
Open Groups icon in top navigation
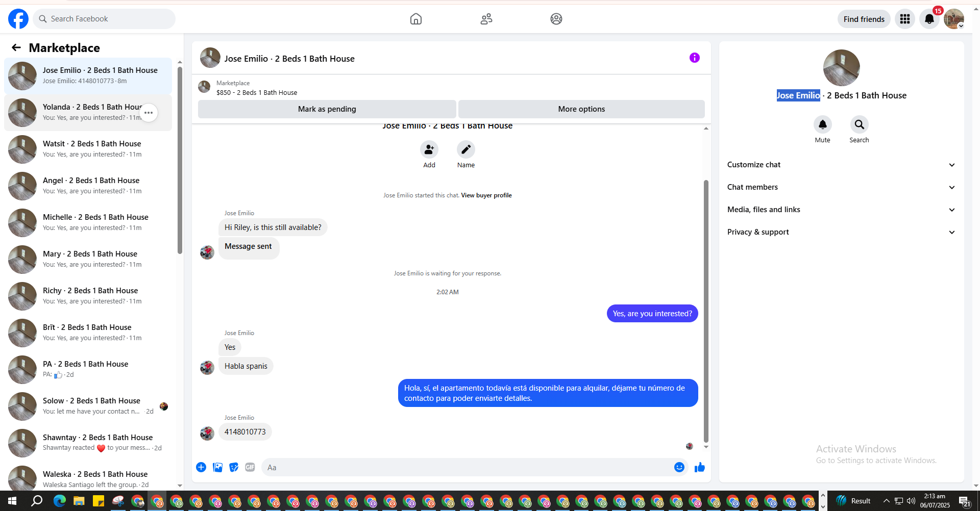pos(556,19)
